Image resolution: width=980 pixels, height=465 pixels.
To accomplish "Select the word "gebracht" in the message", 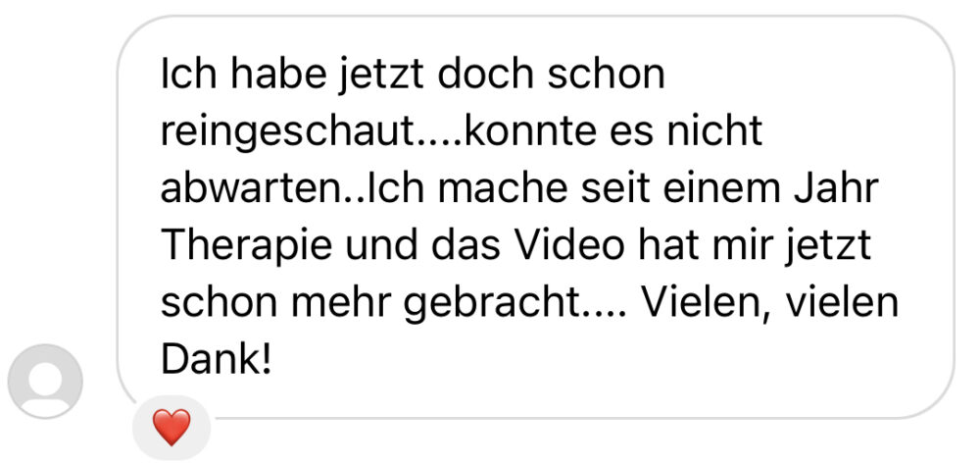I will pos(489,305).
